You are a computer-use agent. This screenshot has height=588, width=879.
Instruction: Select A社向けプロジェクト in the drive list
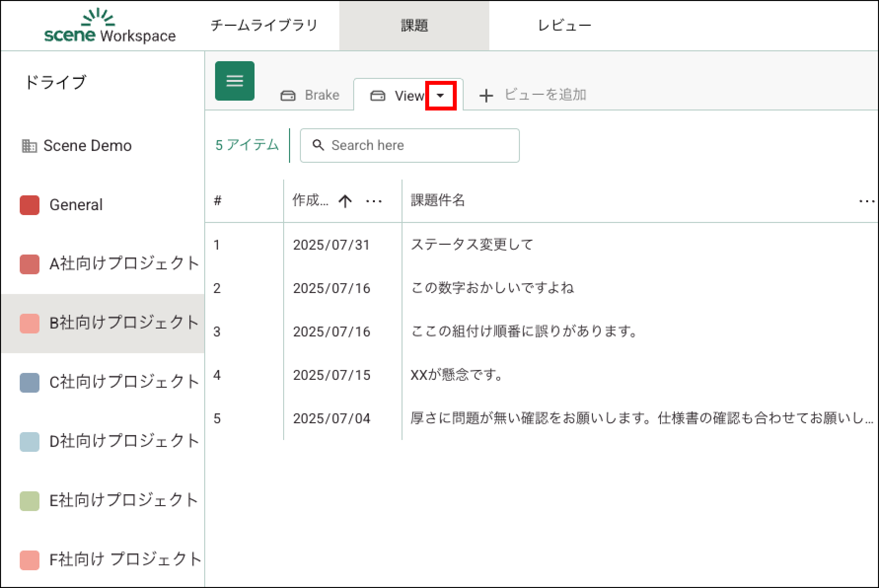[x=123, y=264]
